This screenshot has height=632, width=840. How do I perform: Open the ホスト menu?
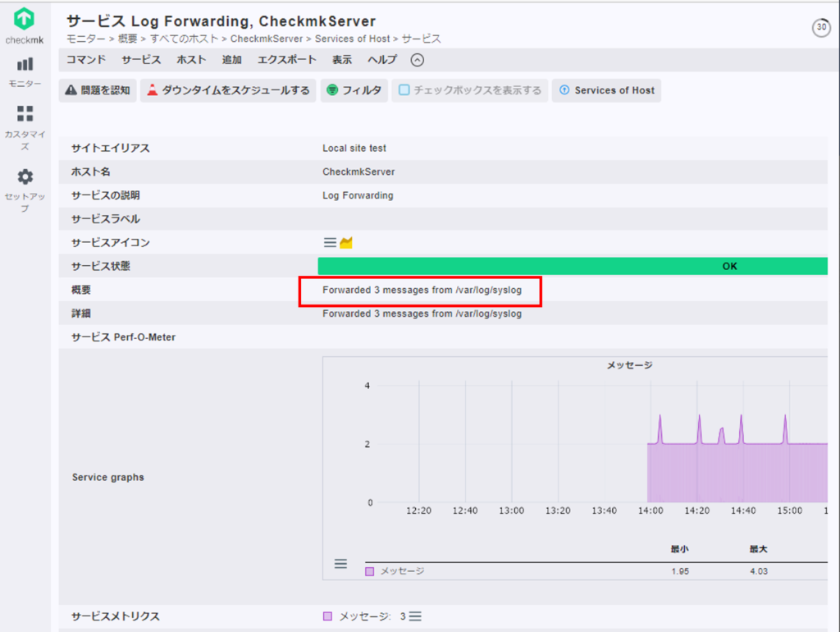(x=191, y=59)
